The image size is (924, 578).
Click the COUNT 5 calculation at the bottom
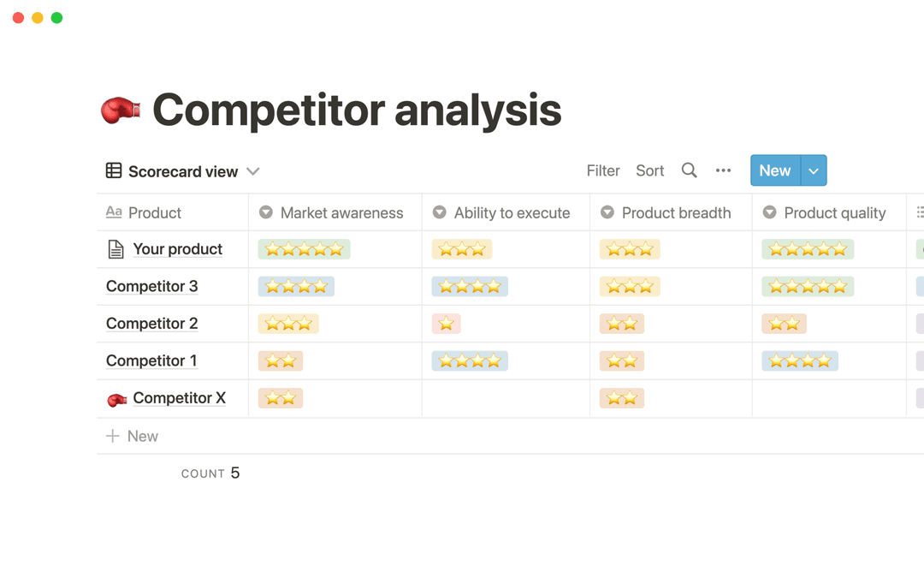(x=210, y=473)
